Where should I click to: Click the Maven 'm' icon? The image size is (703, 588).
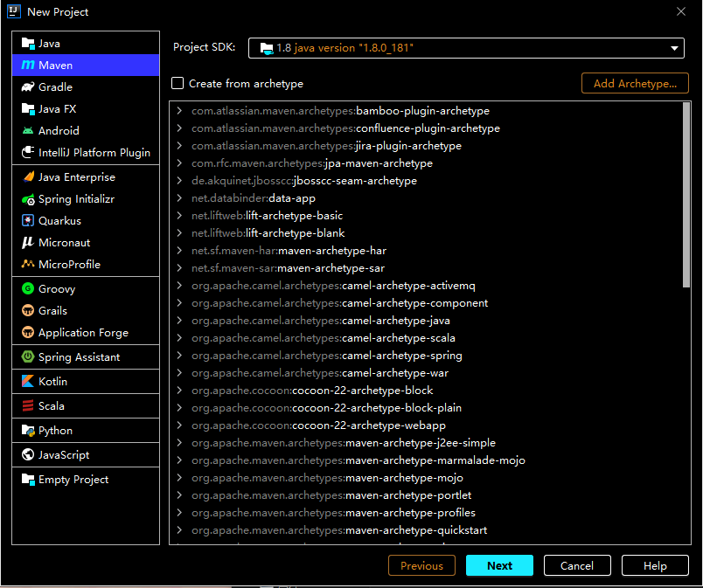pyautogui.click(x=28, y=65)
